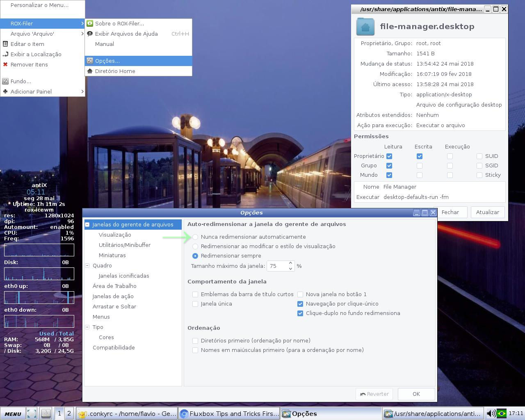Enable write permission for Grupo
The height and width of the screenshot is (420, 525).
pos(420,165)
